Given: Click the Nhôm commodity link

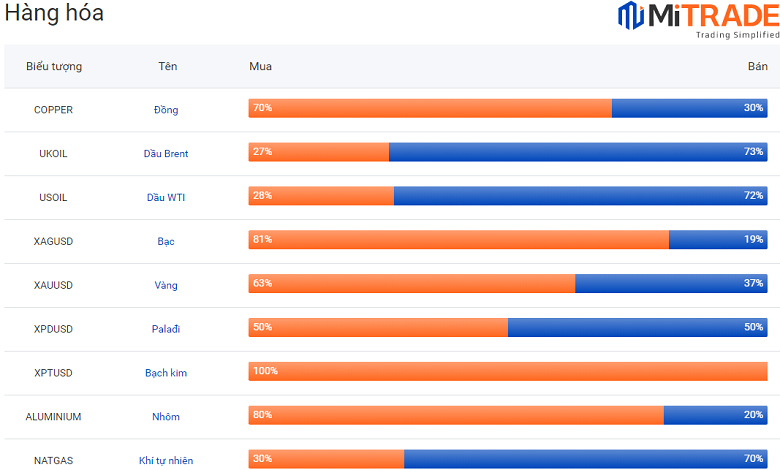Looking at the screenshot, I should pyautogui.click(x=166, y=417).
